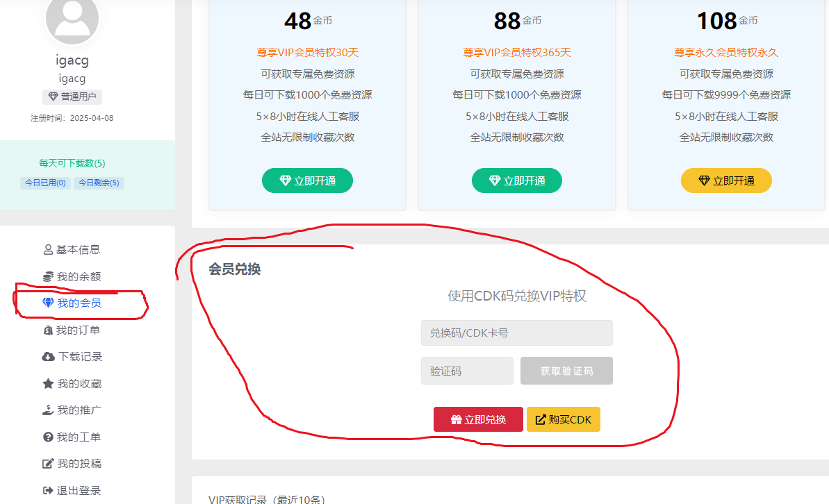
Task: Focus the 兑换码/CDK卡号 input field
Action: point(516,333)
